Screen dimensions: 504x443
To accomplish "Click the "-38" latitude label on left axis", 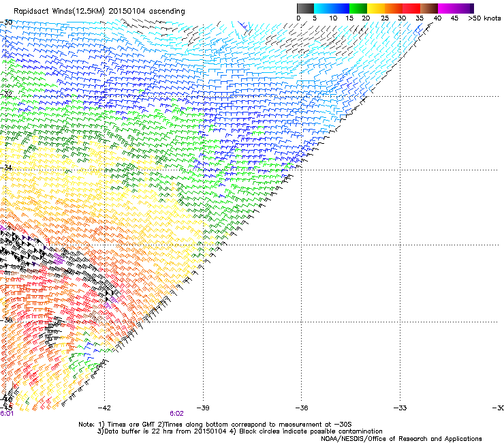I will pyautogui.click(x=6, y=320).
